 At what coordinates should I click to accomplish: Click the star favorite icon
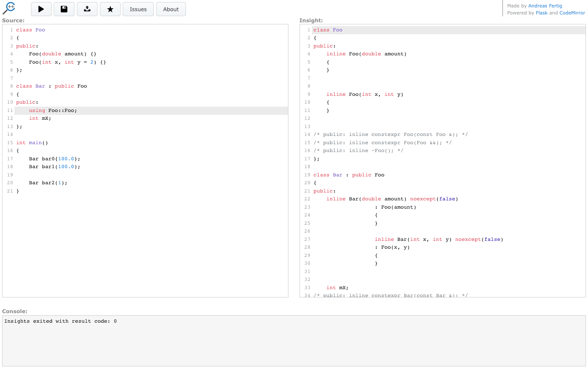[110, 9]
